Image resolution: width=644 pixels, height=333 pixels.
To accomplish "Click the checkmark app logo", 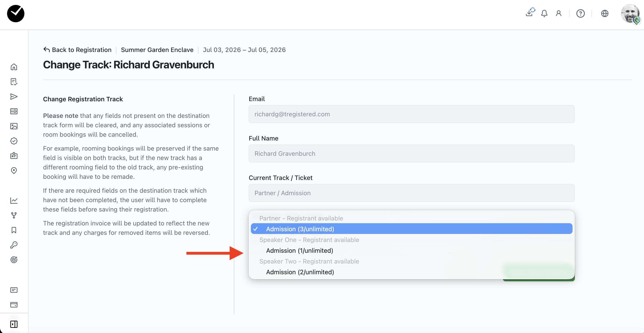I will click(16, 13).
